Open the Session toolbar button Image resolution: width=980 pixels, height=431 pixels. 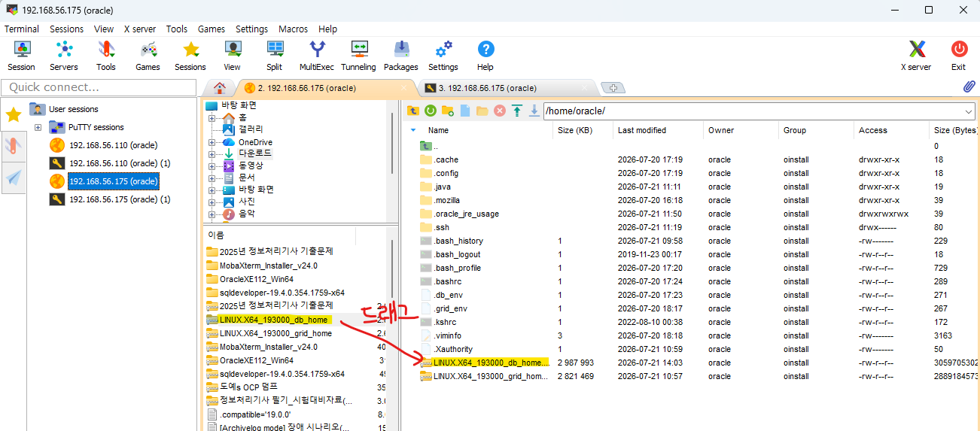click(x=22, y=56)
